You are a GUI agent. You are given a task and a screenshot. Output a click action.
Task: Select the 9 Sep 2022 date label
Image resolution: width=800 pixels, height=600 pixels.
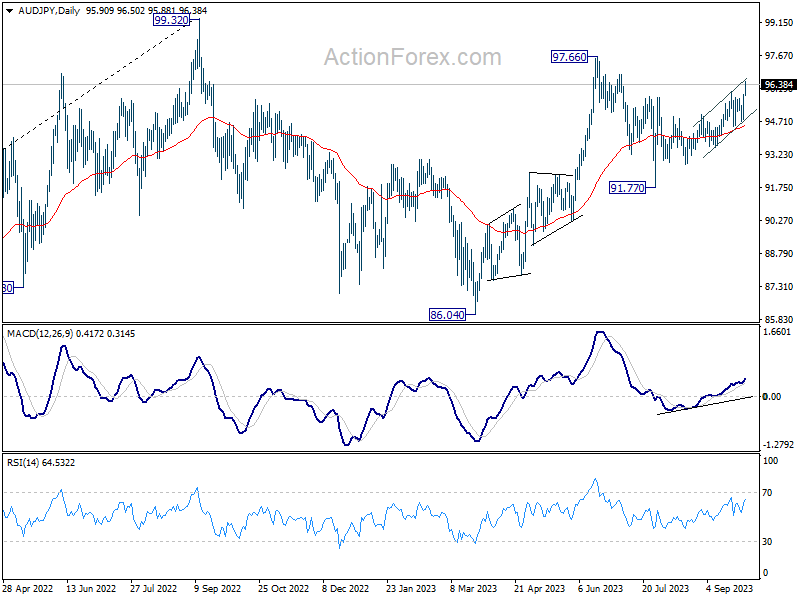tap(217, 589)
